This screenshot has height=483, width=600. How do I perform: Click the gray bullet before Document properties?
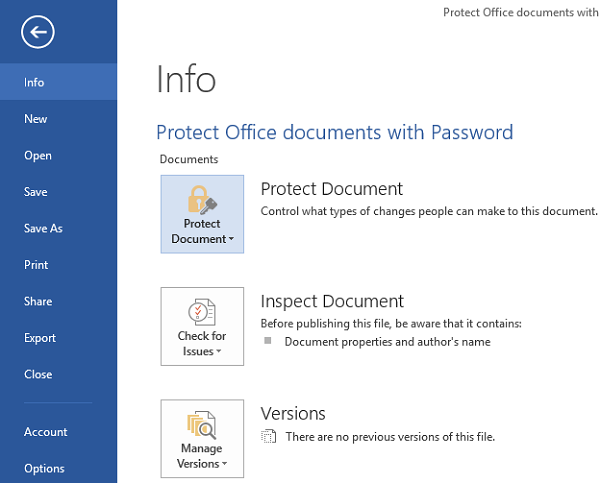coord(268,340)
